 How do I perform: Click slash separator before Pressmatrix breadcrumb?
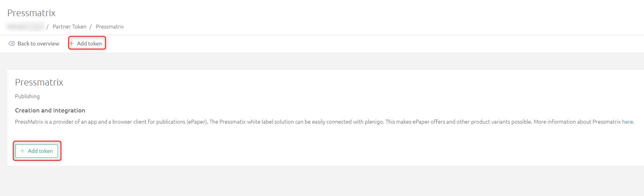(x=91, y=27)
